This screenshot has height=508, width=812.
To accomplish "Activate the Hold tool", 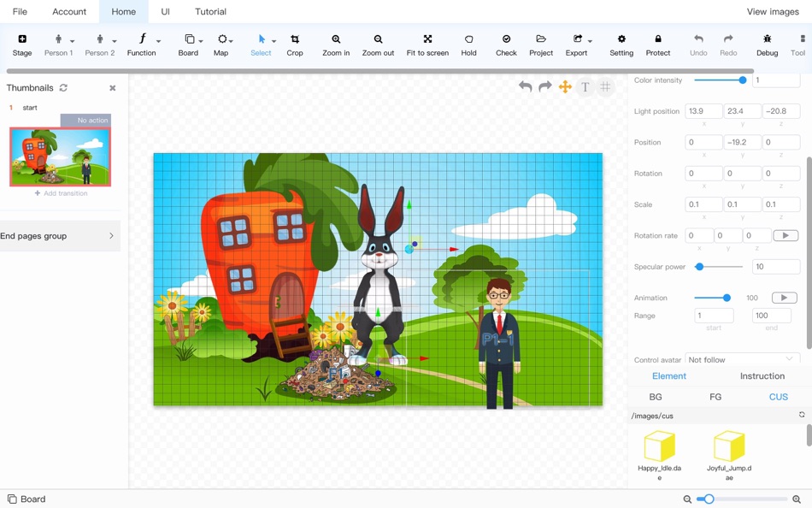I will pyautogui.click(x=468, y=45).
